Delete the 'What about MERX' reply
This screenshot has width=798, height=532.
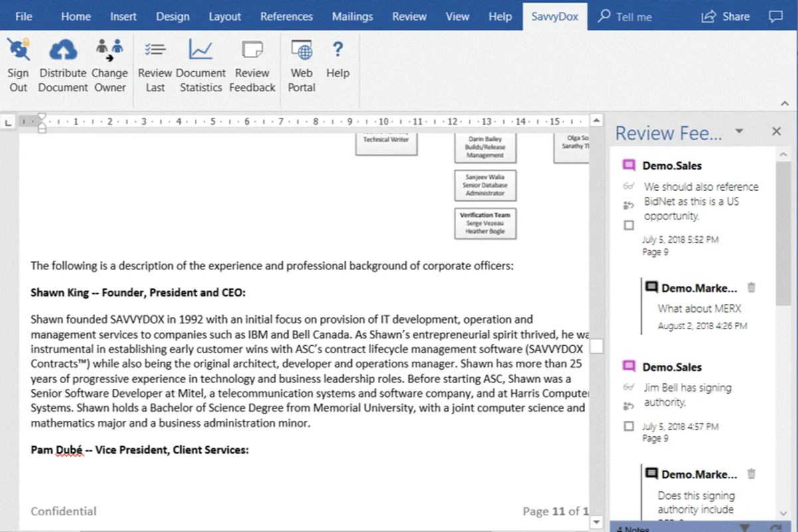point(751,288)
